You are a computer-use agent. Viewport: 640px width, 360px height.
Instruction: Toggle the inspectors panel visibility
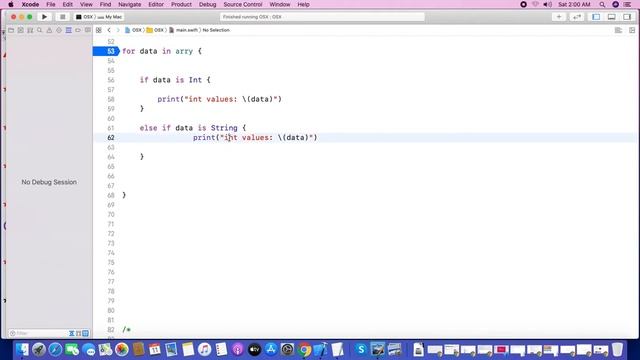[x=627, y=17]
